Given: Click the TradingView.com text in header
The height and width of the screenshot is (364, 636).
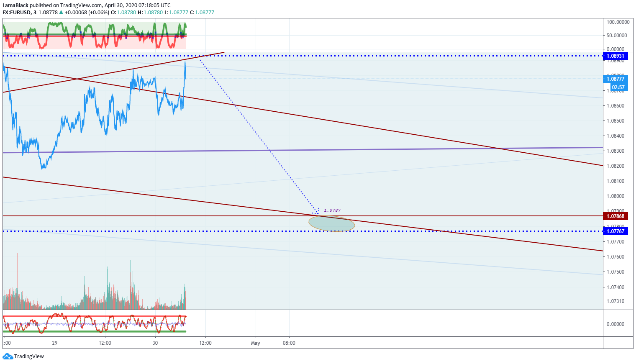Looking at the screenshot, I should [81, 5].
